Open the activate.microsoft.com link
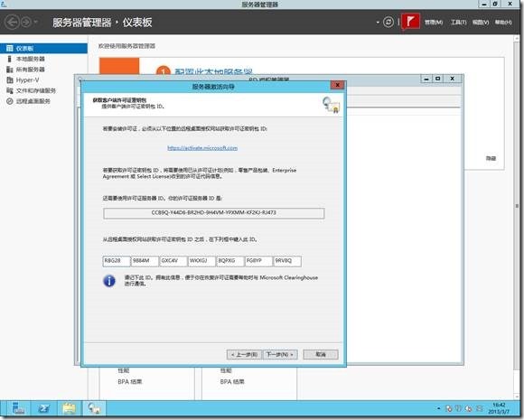Image resolution: width=524 pixels, height=420 pixels. [202, 148]
